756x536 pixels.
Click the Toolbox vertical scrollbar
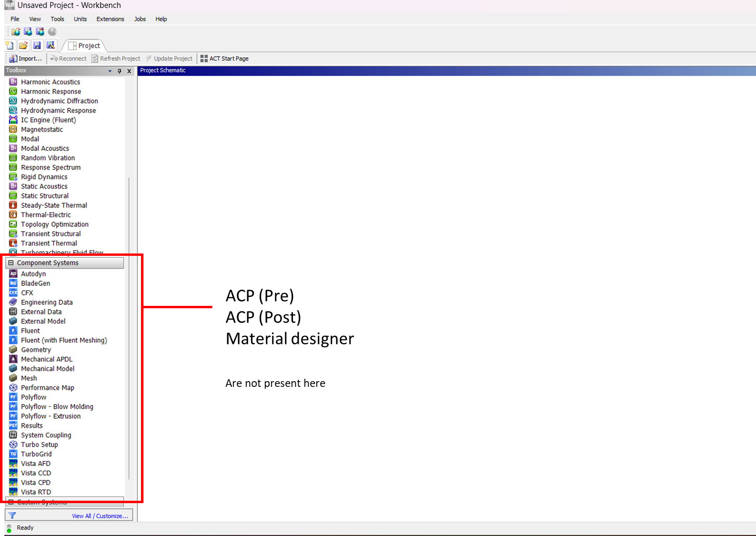129,329
